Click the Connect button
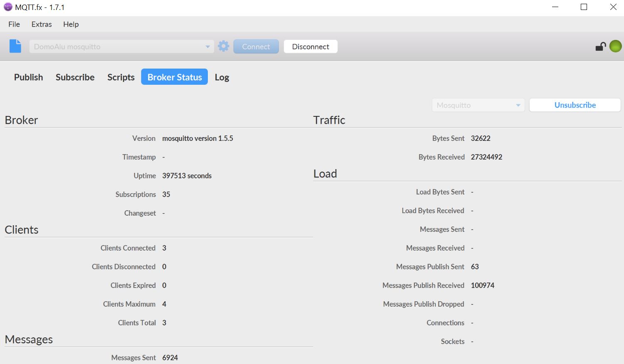624x364 pixels. pos(256,47)
